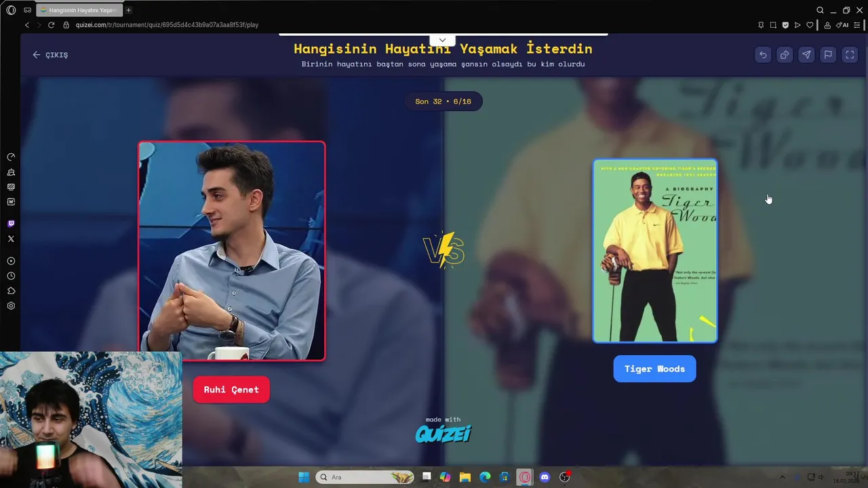Add page to bookmarks heart icon
Screen dimensions: 868x488
(810, 25)
